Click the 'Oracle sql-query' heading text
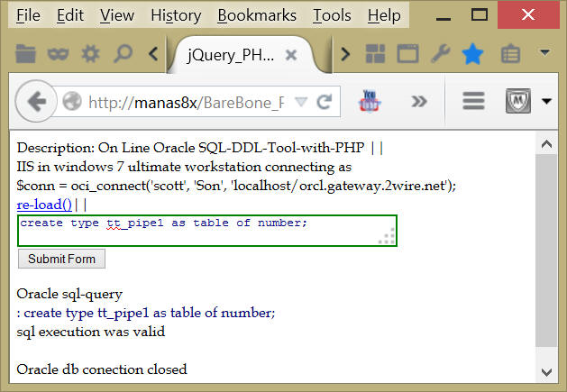This screenshot has width=567, height=392. pos(69,294)
